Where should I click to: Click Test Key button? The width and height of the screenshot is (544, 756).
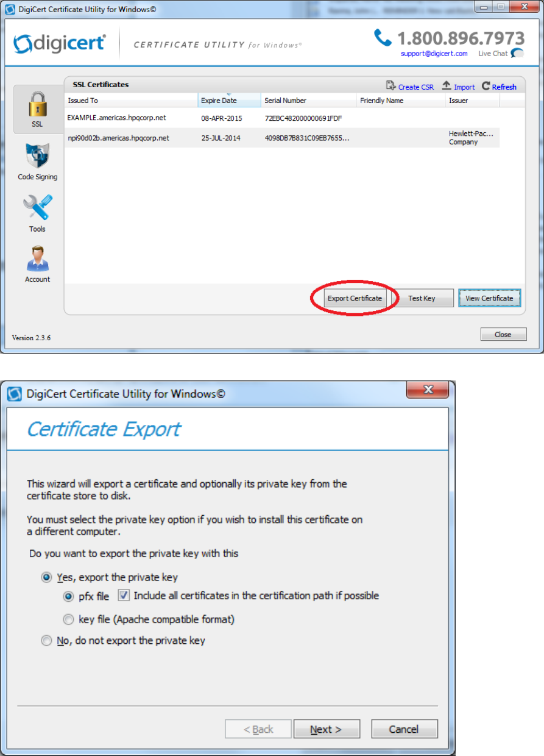[x=422, y=298]
